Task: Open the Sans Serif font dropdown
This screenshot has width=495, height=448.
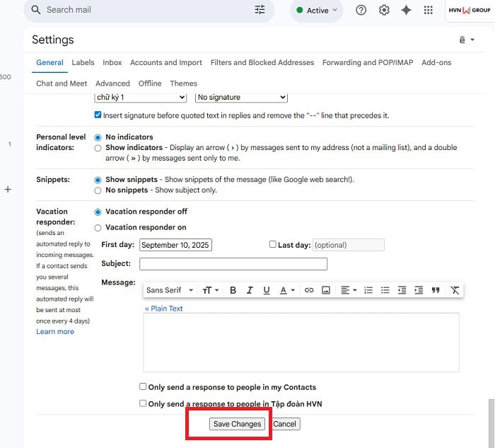Action: (170, 290)
